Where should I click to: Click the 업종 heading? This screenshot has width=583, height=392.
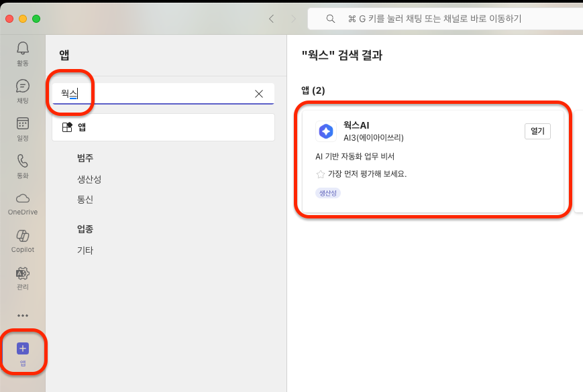[85, 229]
